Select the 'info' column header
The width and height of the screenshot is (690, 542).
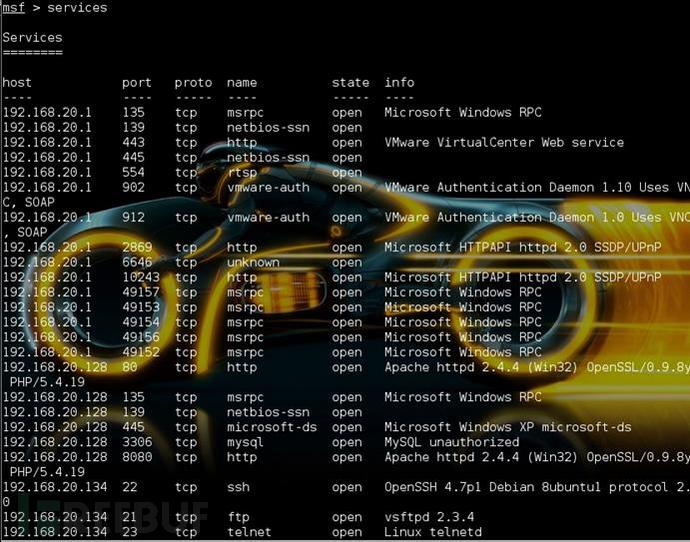(399, 82)
